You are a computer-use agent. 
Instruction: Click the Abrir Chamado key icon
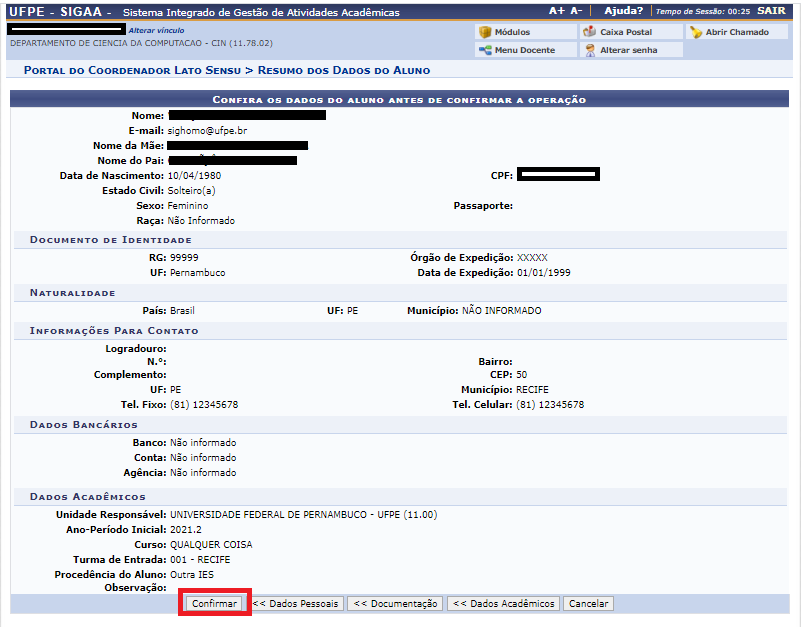696,32
